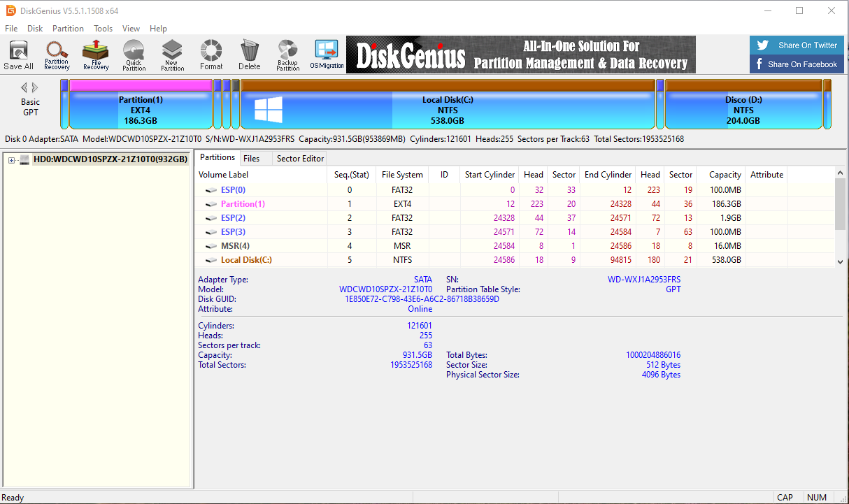Screen dimensions: 849x504
Task: Create a New Partition via toolbar icon
Action: click(x=172, y=55)
